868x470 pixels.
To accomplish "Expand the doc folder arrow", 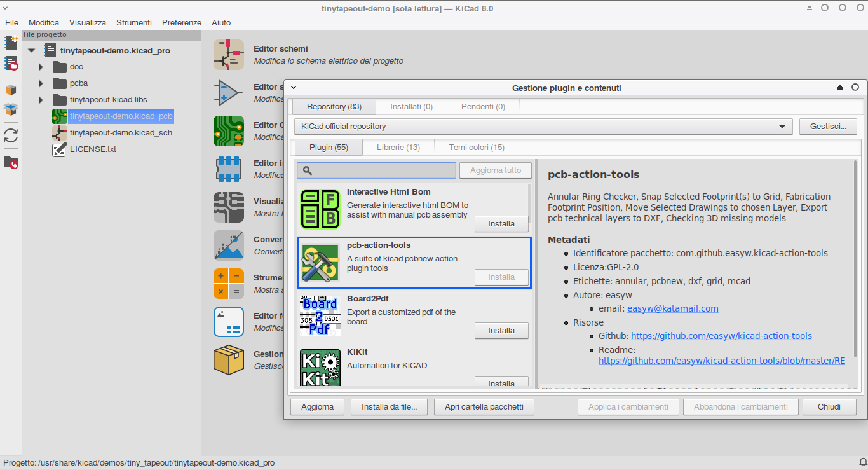I will 41,67.
